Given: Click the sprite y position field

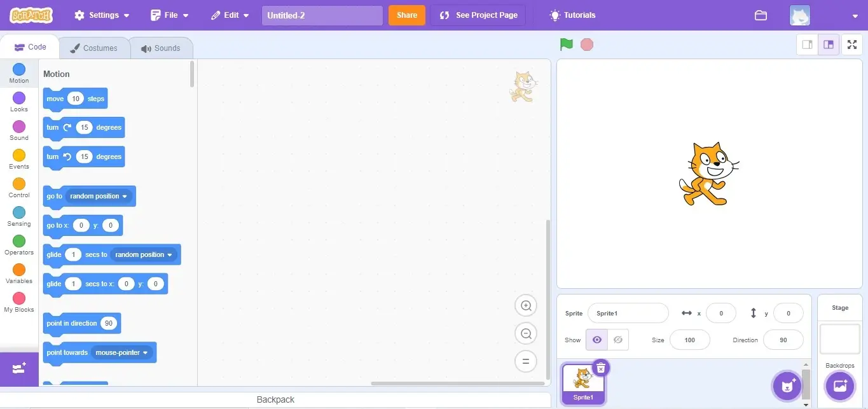Looking at the screenshot, I should [789, 313].
